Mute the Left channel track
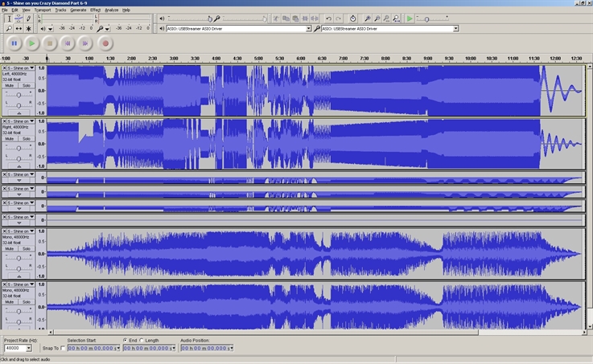Viewport: 593px width, 364px height. click(x=10, y=84)
